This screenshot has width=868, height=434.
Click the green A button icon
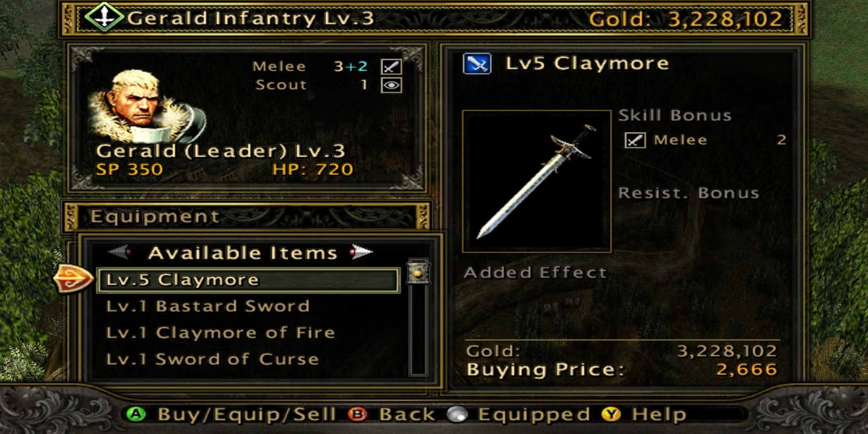tap(136, 414)
